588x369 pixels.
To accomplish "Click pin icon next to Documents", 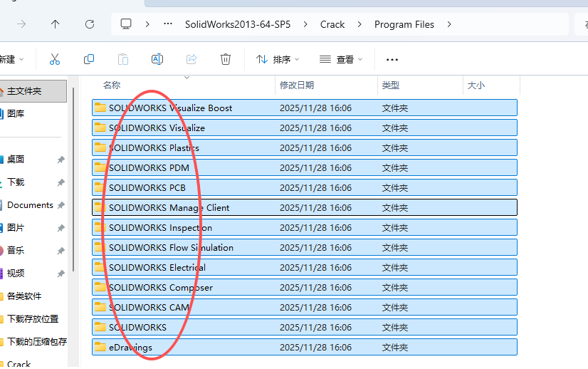I will pos(61,205).
